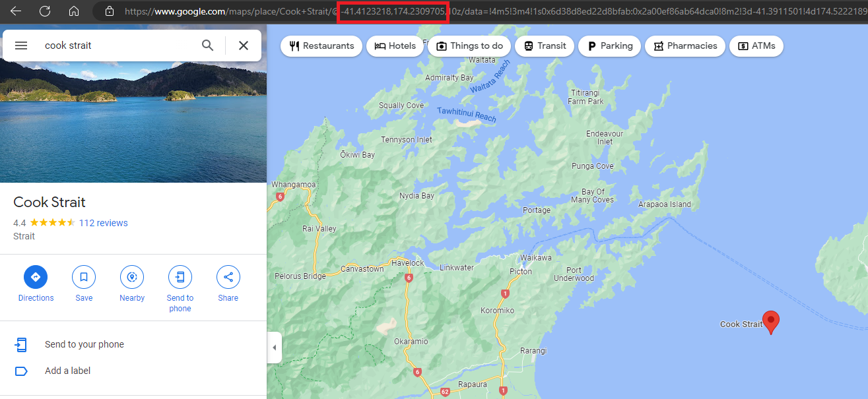Click the Portage label

tap(537, 210)
